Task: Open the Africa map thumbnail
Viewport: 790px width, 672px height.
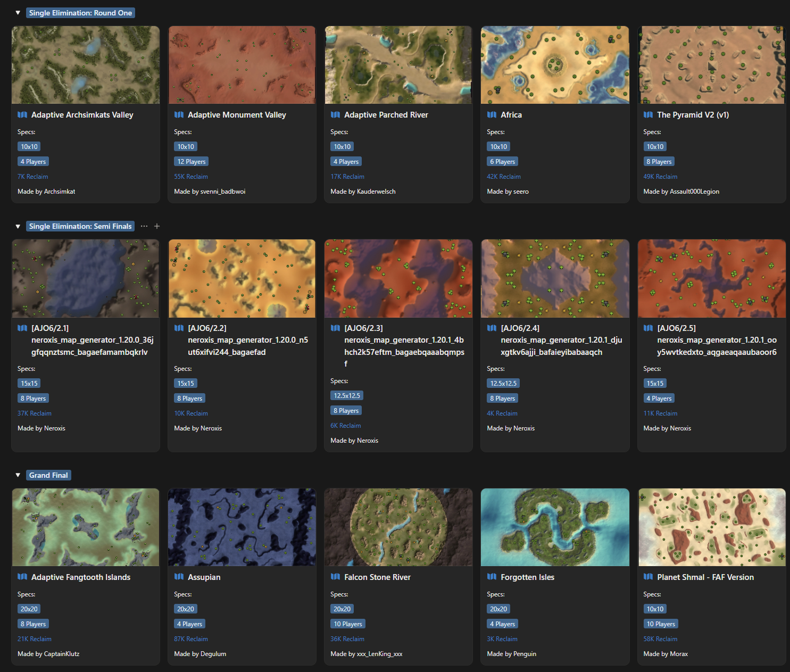Action: (x=555, y=65)
